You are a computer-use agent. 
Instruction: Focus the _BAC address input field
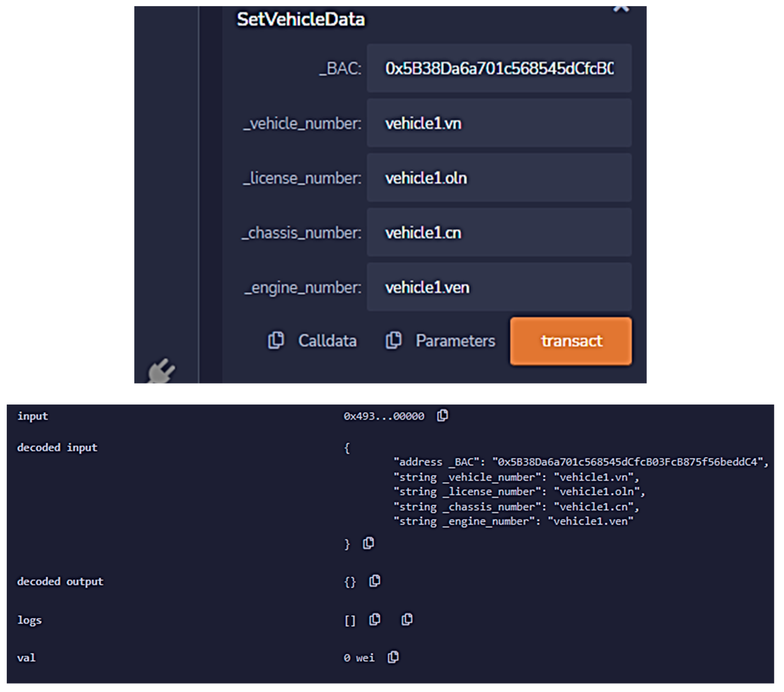(x=499, y=68)
